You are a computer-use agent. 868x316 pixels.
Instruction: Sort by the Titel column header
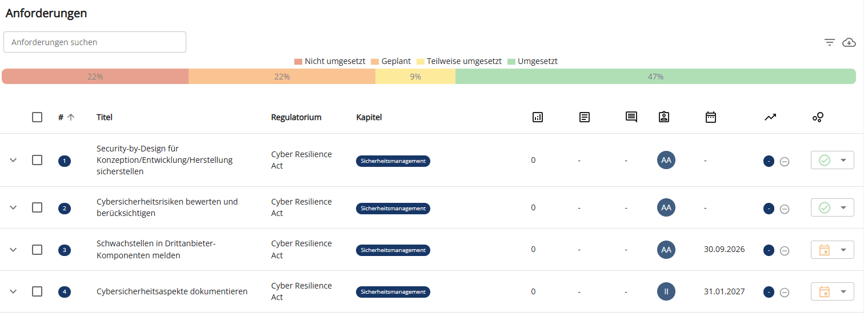pyautogui.click(x=105, y=117)
